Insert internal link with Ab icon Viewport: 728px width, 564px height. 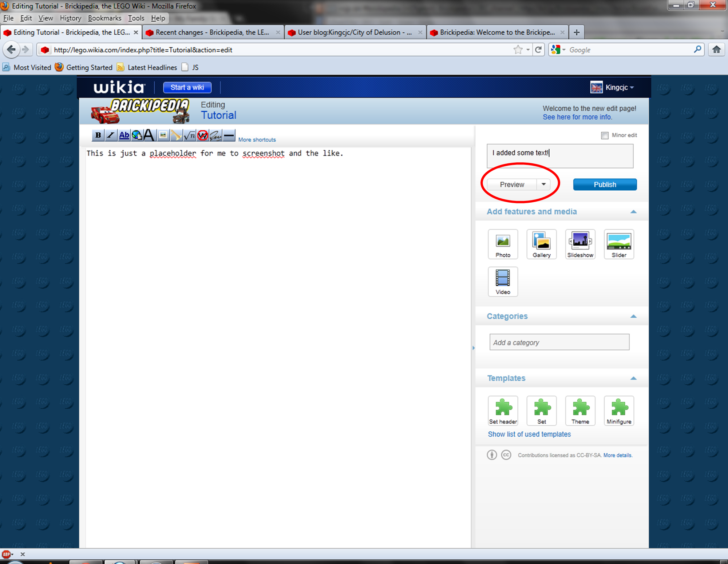(x=124, y=135)
